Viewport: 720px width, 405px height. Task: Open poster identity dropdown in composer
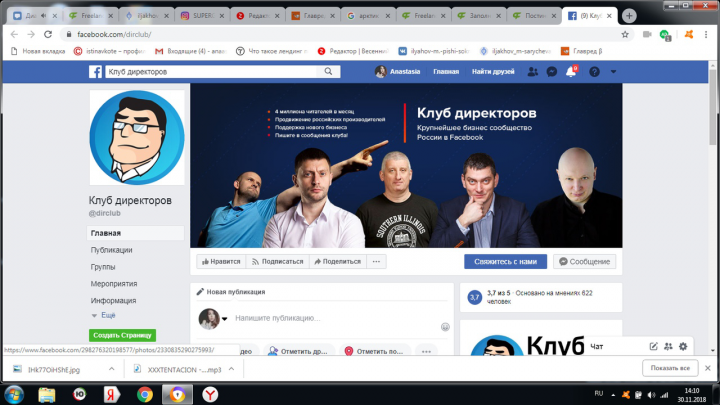click(225, 319)
